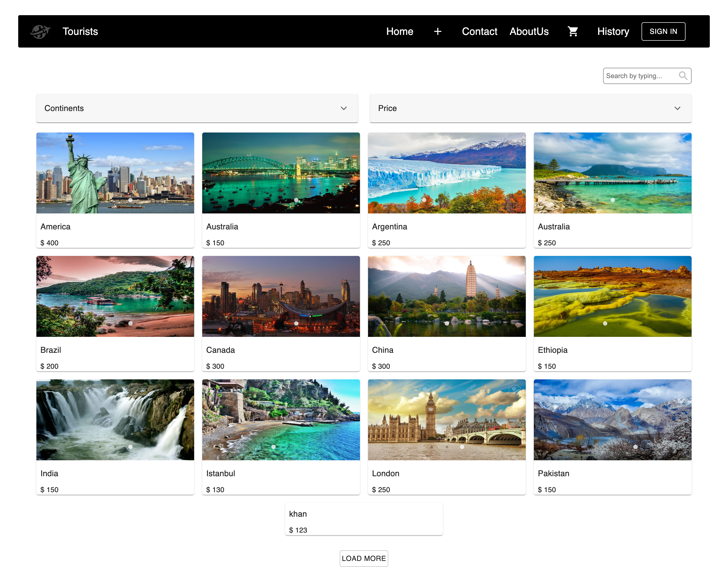728x567 pixels.
Task: Click the carousel dot on Canada image
Action: (x=296, y=323)
